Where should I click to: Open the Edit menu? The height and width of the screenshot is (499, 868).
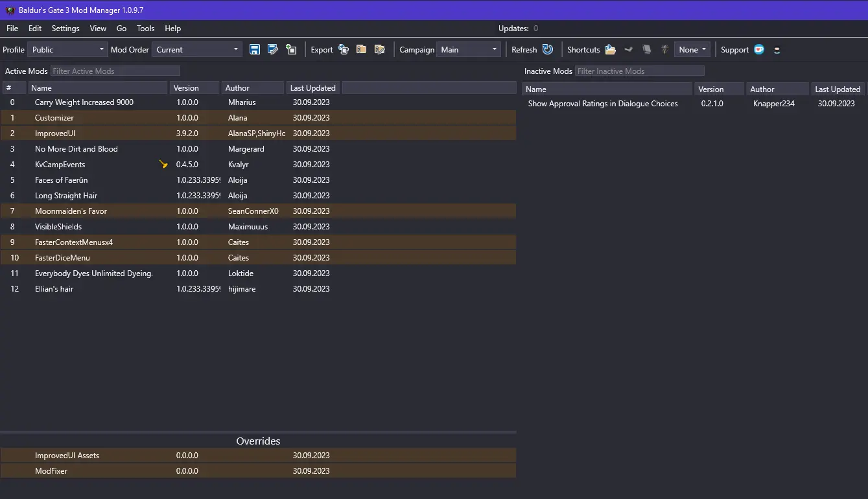tap(35, 29)
